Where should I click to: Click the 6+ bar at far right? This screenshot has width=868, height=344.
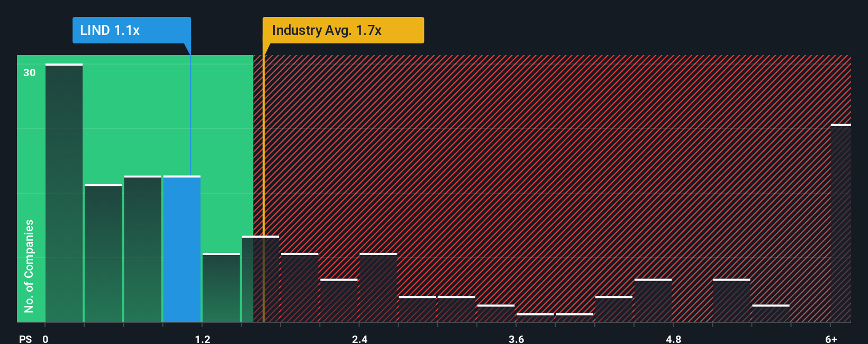841,223
